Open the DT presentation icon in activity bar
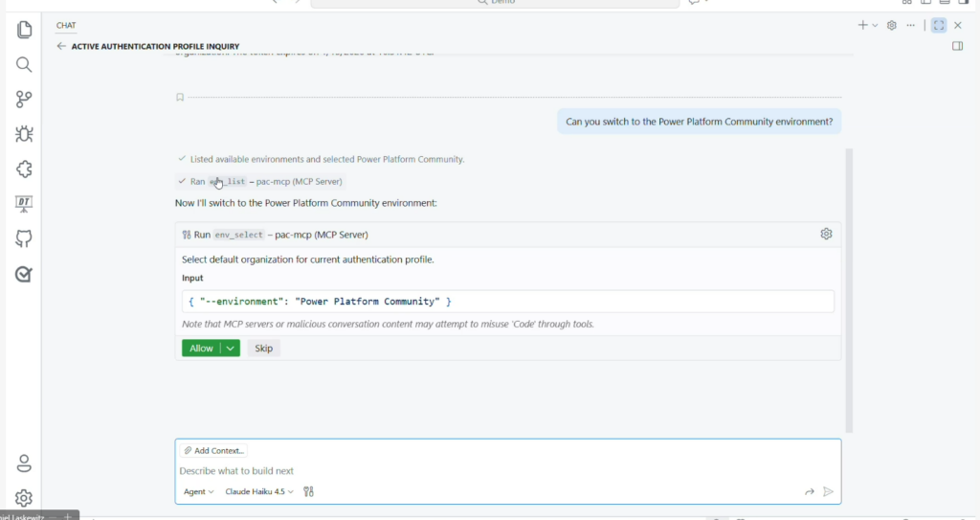The height and width of the screenshot is (520, 980). pos(24,203)
